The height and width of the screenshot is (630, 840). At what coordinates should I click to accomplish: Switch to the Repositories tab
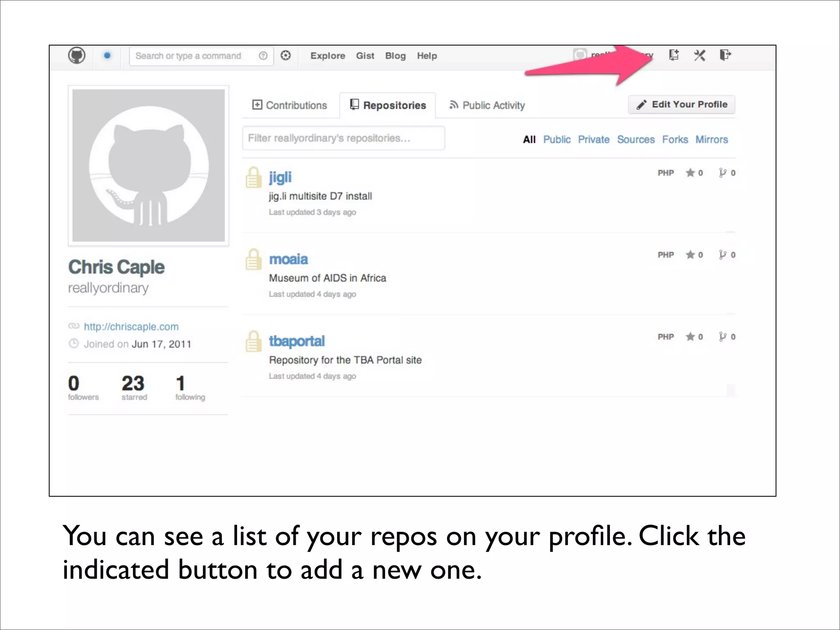click(x=388, y=105)
